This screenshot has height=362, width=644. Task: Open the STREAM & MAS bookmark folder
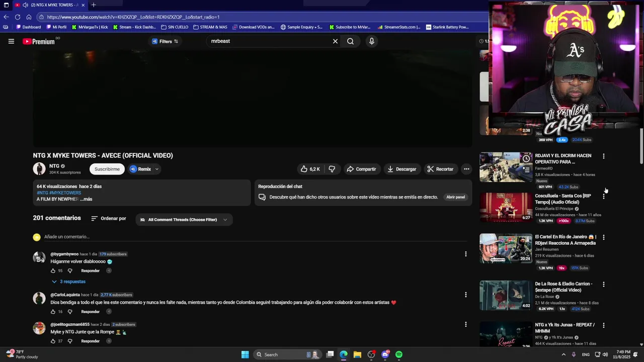click(x=210, y=27)
